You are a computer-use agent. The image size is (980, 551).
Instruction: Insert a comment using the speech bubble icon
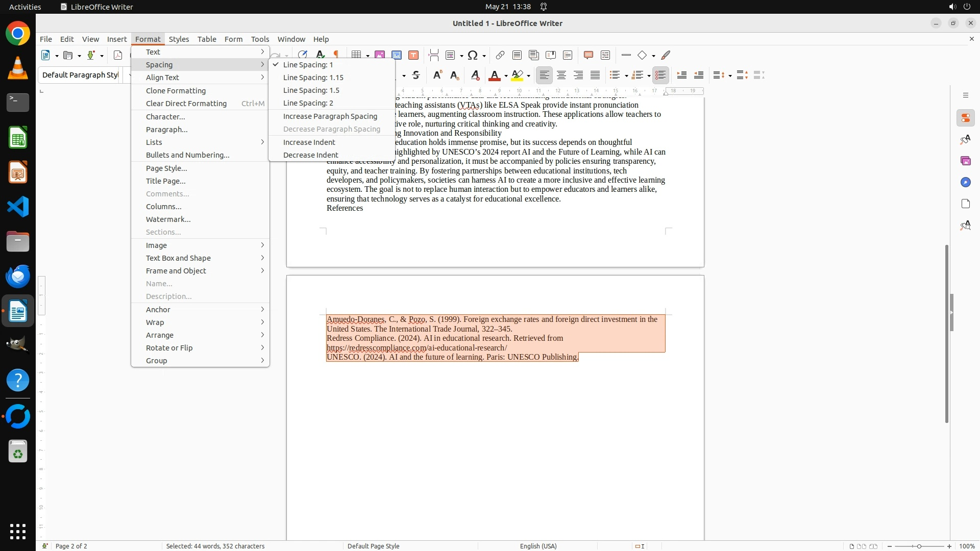click(588, 55)
